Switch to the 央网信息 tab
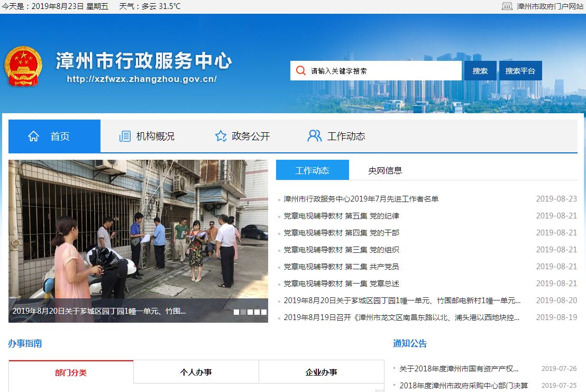 click(x=385, y=170)
